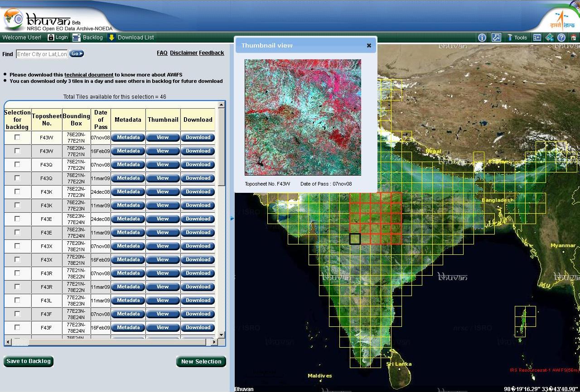Check backlog box for F43Q 07nov08

pyautogui.click(x=17, y=164)
